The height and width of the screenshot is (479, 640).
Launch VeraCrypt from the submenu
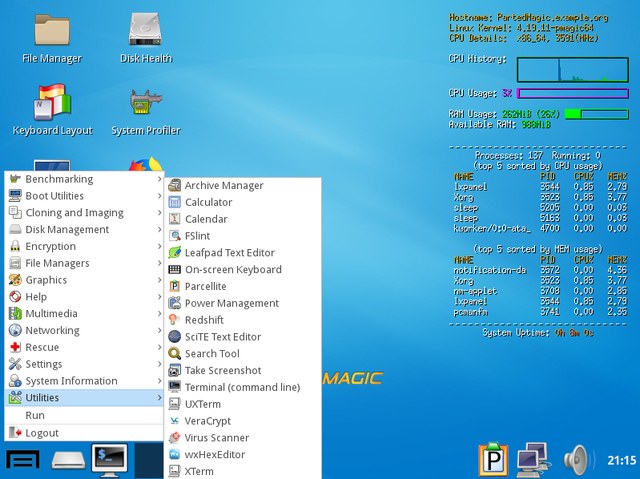pos(207,421)
